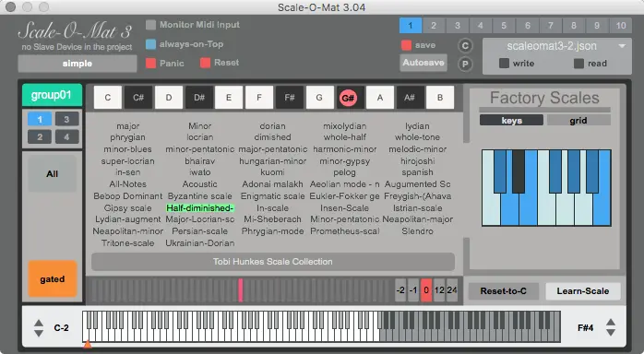644x354 pixels.
Task: Toggle simple mode button
Action: click(x=78, y=64)
